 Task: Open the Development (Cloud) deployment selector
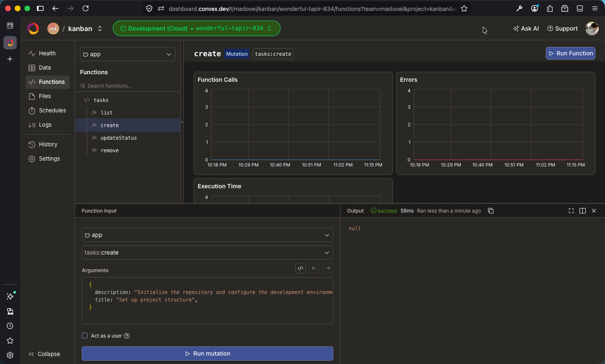(x=196, y=29)
